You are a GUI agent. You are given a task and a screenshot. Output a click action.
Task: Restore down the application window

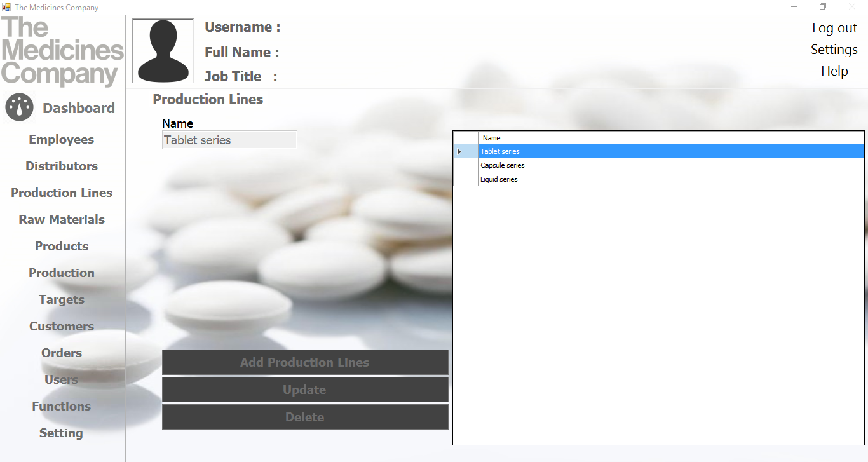pos(823,7)
